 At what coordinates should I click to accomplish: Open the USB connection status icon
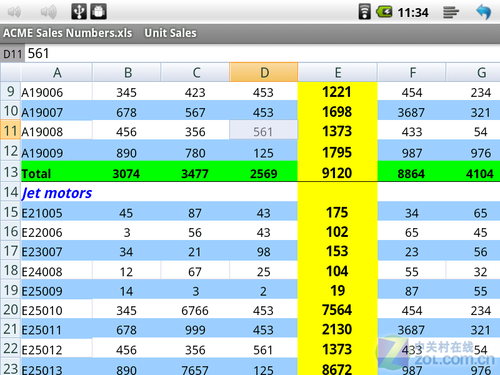click(x=79, y=12)
